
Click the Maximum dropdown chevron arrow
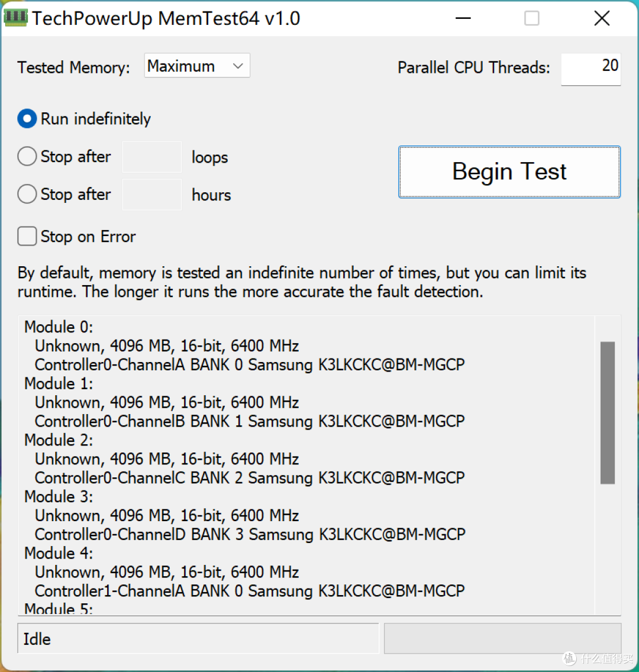click(x=238, y=66)
